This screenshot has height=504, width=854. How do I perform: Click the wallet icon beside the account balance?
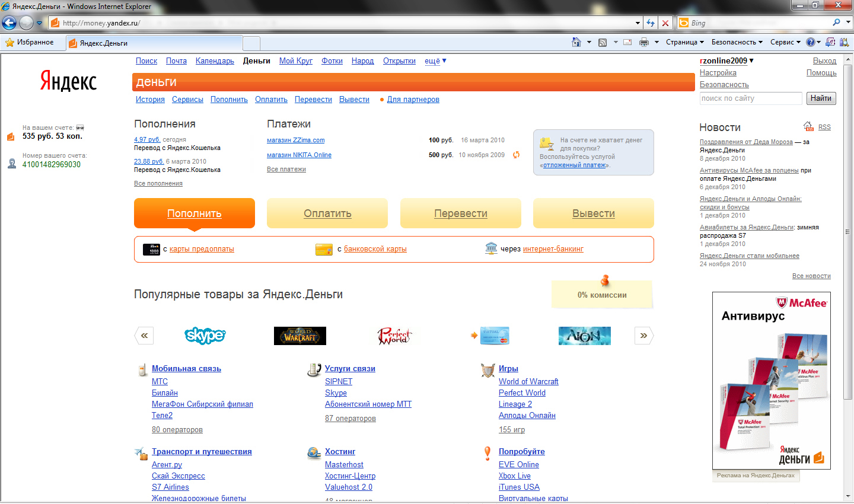pyautogui.click(x=11, y=136)
